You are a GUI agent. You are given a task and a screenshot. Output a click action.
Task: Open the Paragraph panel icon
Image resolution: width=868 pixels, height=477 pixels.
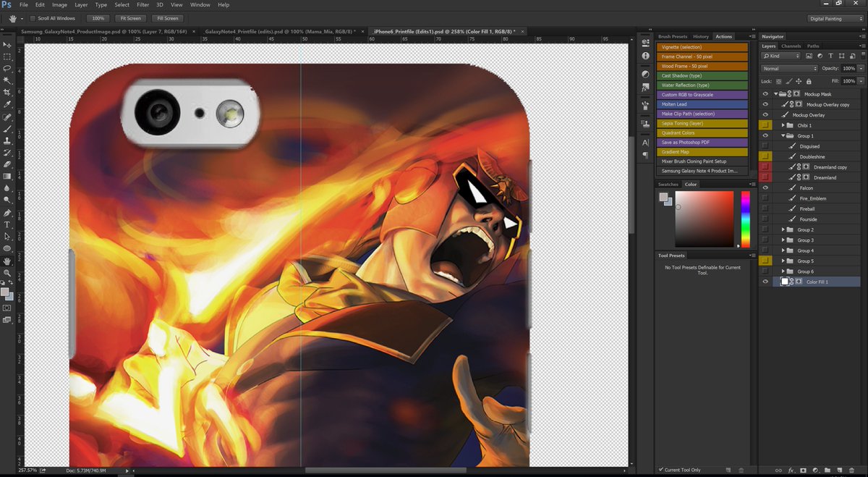tap(645, 155)
